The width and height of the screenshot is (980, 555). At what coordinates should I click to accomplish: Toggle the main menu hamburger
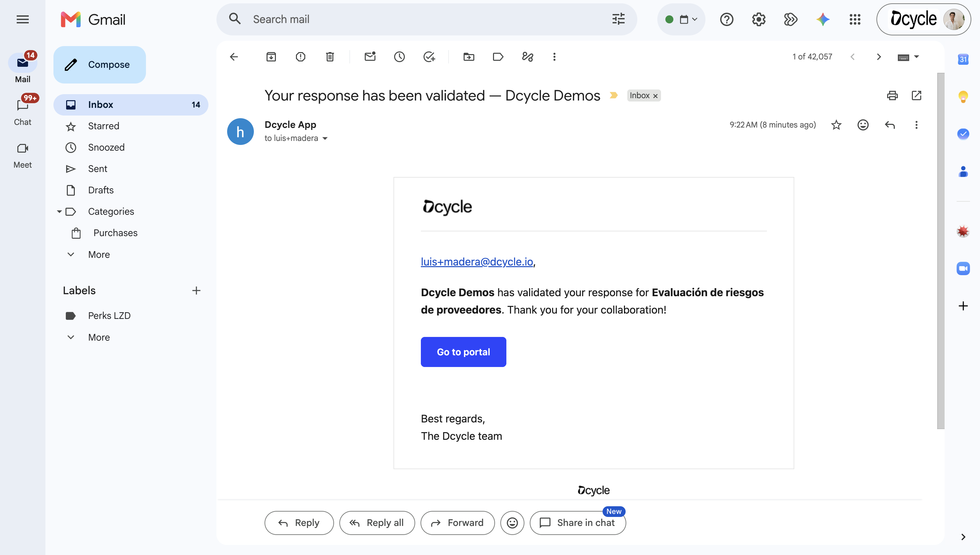(22, 19)
